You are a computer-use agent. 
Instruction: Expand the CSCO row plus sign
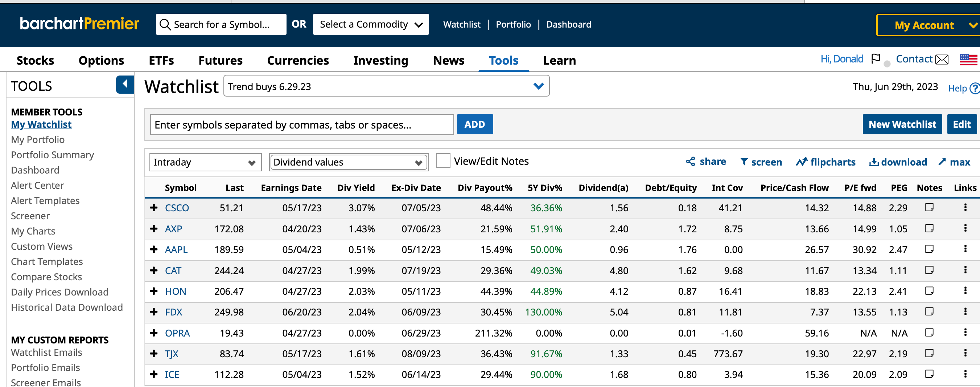click(x=154, y=208)
